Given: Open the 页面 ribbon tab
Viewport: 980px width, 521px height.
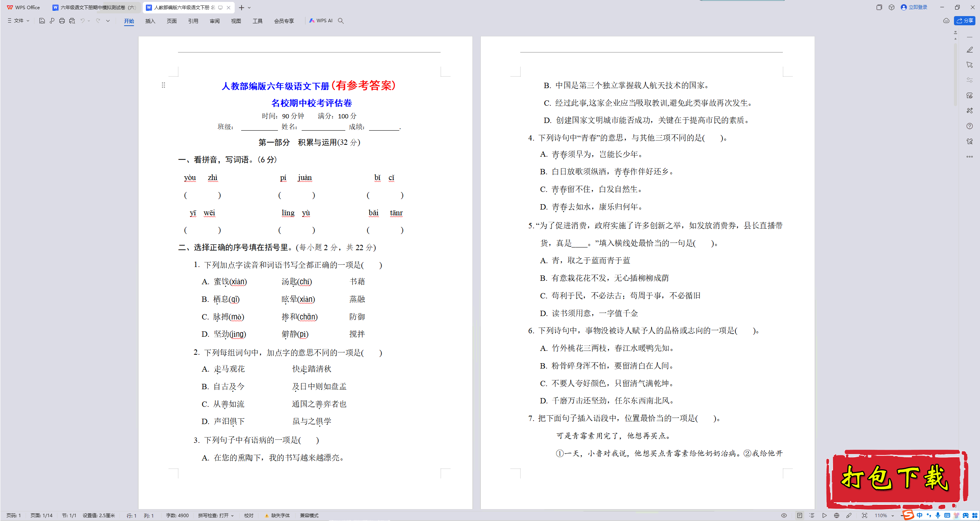Looking at the screenshot, I should click(172, 21).
